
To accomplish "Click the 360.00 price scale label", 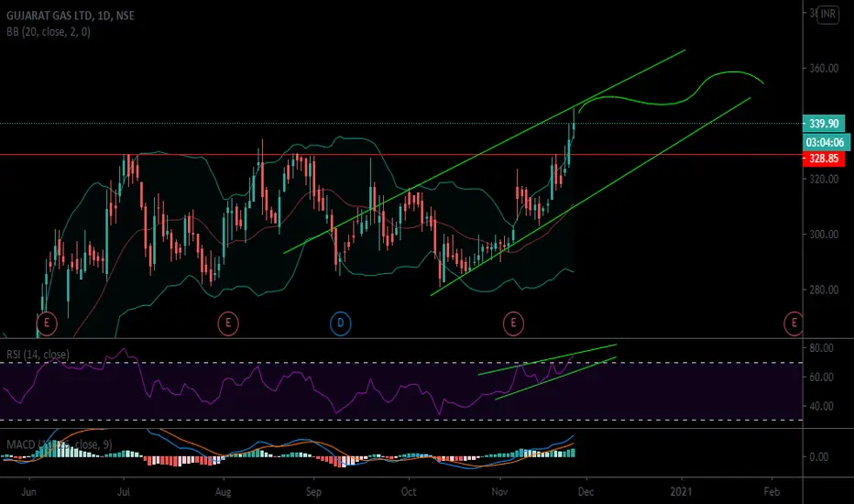I will [x=824, y=69].
